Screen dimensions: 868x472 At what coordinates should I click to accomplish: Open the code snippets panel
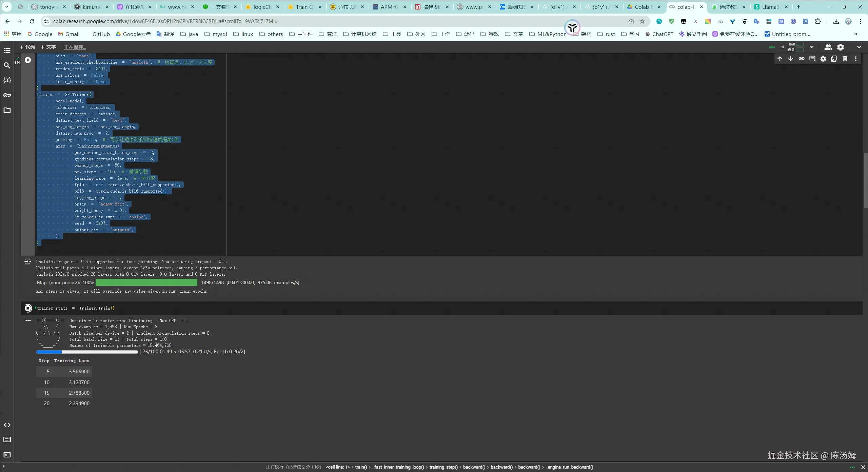pyautogui.click(x=7, y=425)
